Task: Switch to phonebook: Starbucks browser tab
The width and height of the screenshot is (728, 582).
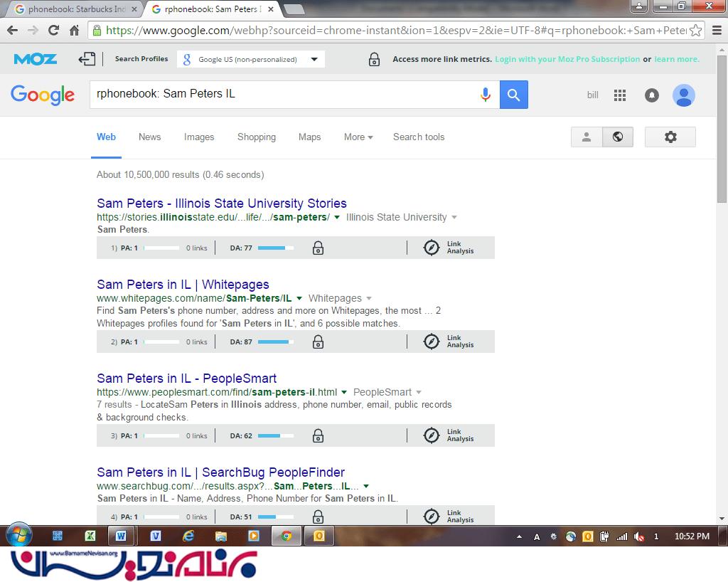Action: (75, 9)
